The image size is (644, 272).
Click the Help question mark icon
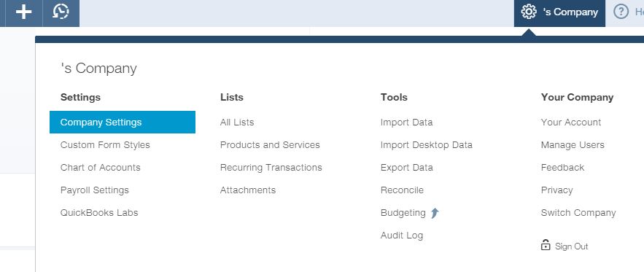click(621, 12)
